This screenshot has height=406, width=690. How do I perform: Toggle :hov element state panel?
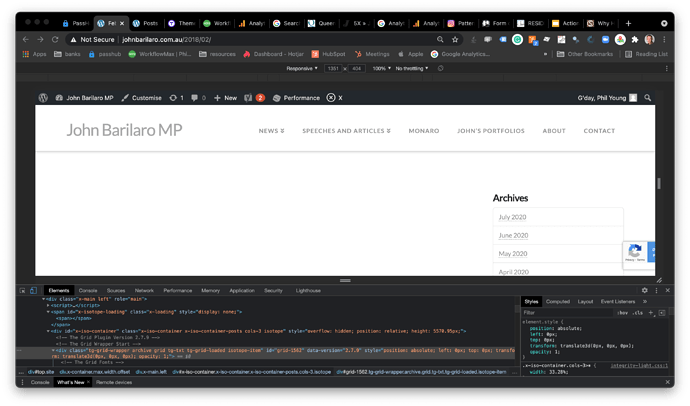pyautogui.click(x=622, y=313)
